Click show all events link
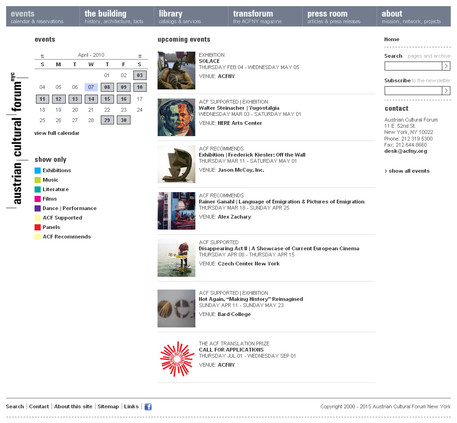457x423 pixels. coord(407,171)
